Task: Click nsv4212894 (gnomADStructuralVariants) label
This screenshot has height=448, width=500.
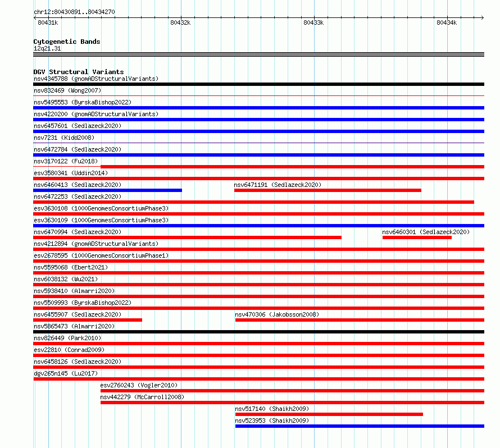Action: point(96,244)
